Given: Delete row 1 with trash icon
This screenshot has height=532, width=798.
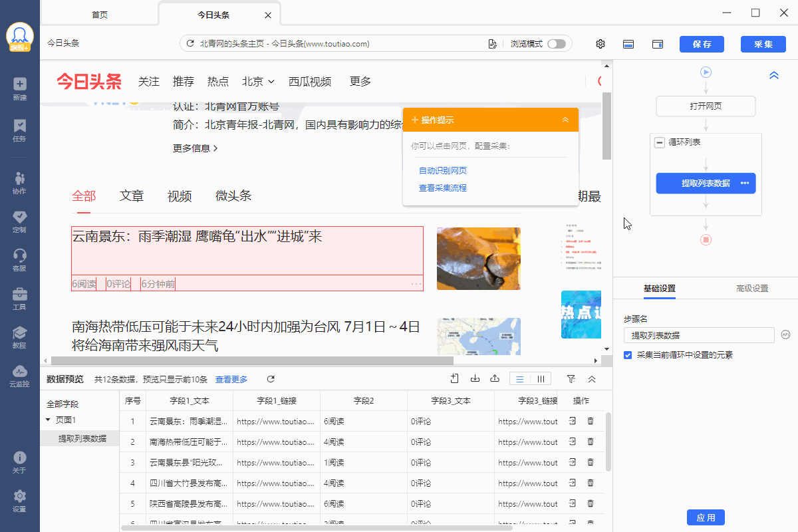Looking at the screenshot, I should tap(591, 421).
